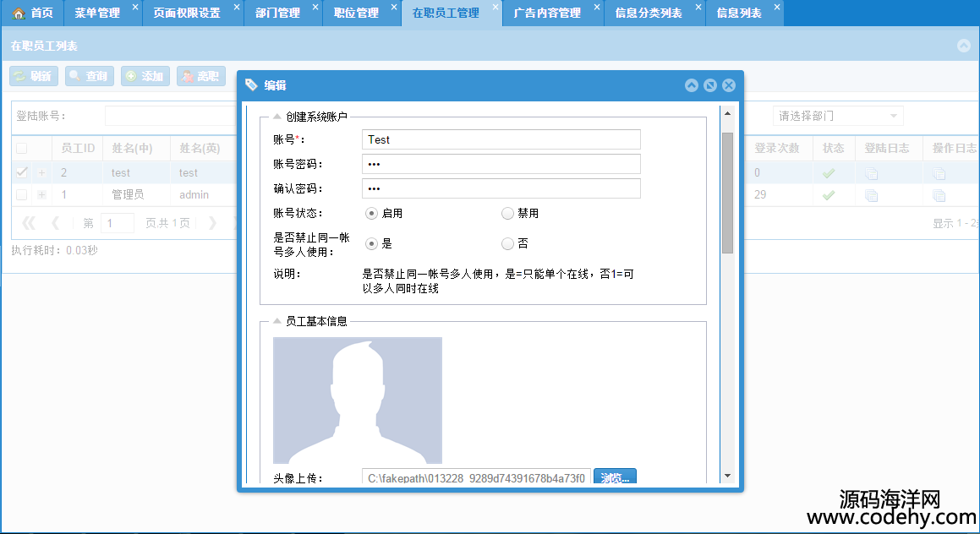This screenshot has width=980, height=534.
Task: Close the 编辑 dialog
Action: click(729, 85)
